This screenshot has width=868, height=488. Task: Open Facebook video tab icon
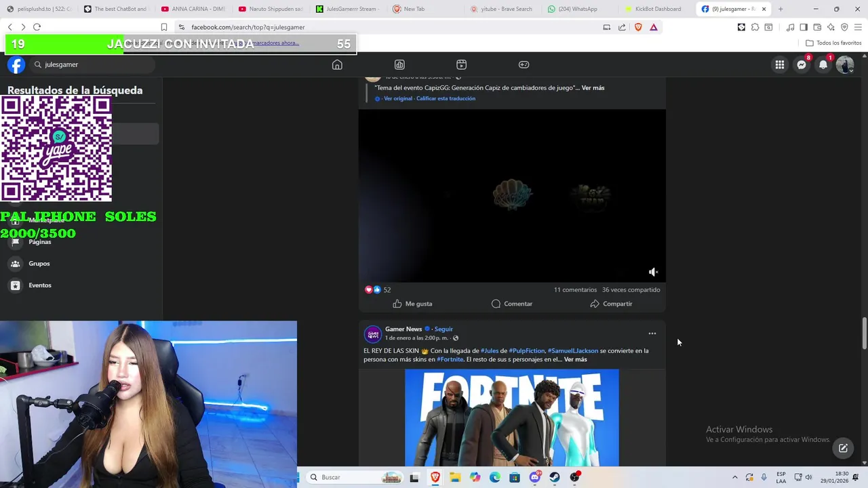coord(461,64)
